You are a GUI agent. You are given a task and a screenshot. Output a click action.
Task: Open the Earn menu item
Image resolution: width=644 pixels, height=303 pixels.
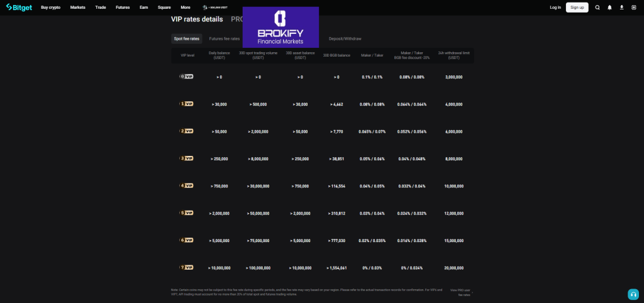coord(143,8)
